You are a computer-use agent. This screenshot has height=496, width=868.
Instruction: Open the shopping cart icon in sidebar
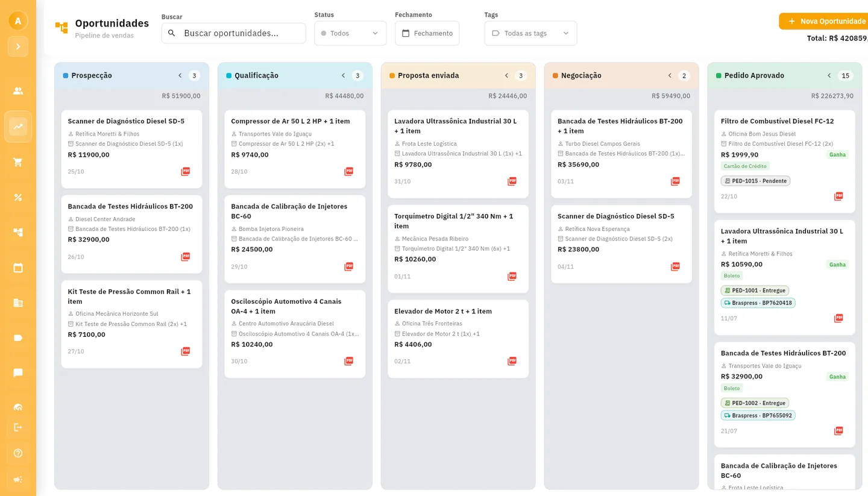pos(18,162)
